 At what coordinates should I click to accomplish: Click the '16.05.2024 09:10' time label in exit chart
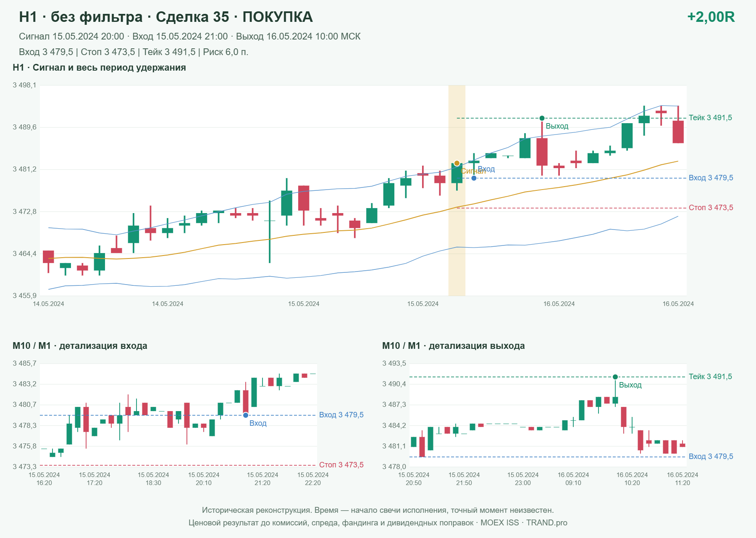click(x=573, y=479)
